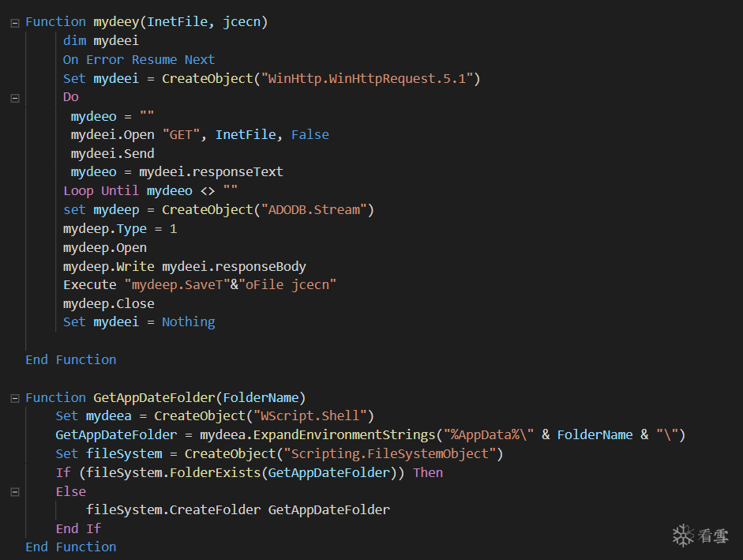This screenshot has width=743, height=560.
Task: Click the string "oFile jcecn"
Action: pyautogui.click(x=287, y=284)
